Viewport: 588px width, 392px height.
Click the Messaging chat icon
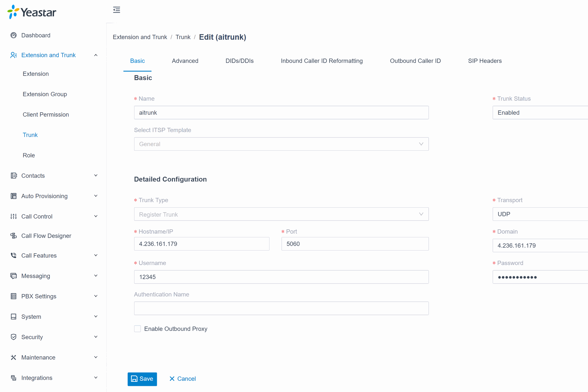pyautogui.click(x=13, y=276)
